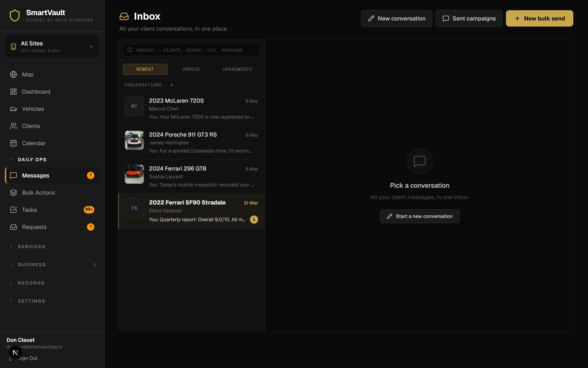Click the FS avatar placeholder
Viewport: 588px width, 368px height.
[134, 208]
